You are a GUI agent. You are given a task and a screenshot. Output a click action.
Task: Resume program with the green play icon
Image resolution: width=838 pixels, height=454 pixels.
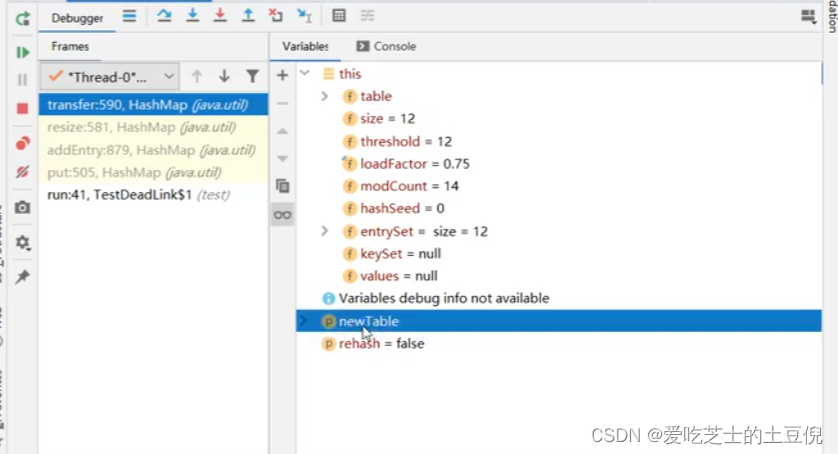coord(22,52)
